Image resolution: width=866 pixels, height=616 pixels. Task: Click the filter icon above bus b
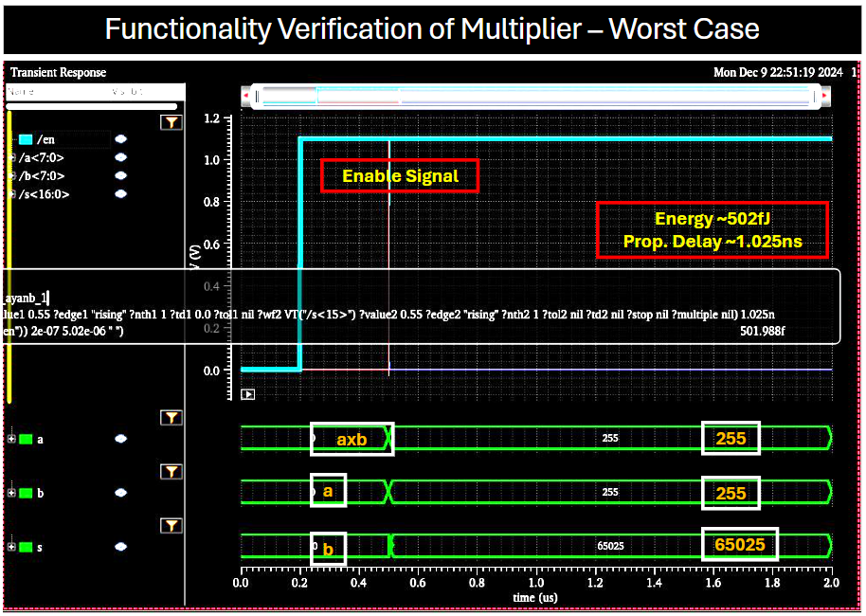(171, 471)
